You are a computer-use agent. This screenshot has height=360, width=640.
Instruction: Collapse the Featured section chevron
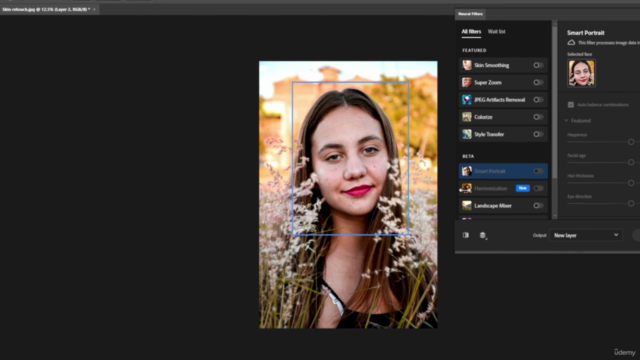tap(566, 120)
